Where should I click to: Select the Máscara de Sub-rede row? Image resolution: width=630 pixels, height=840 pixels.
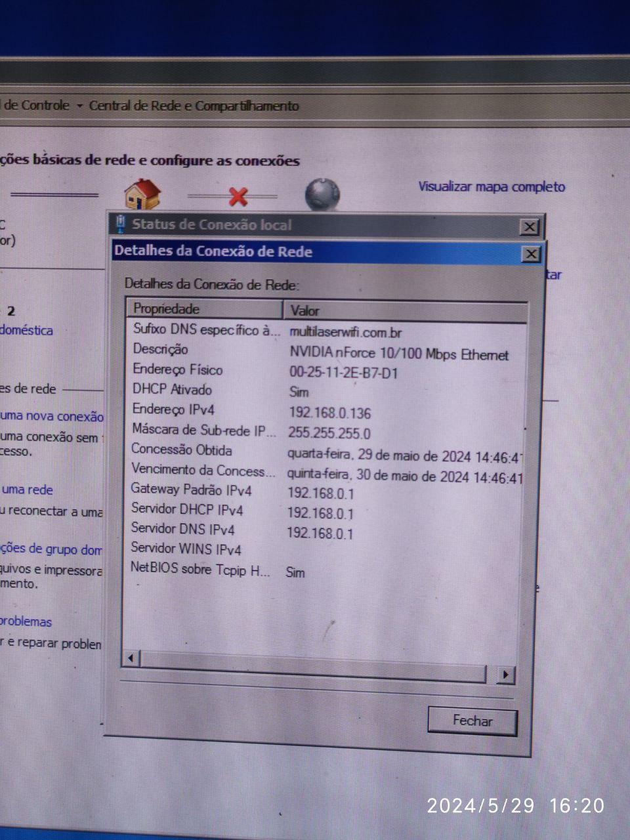[x=326, y=431]
